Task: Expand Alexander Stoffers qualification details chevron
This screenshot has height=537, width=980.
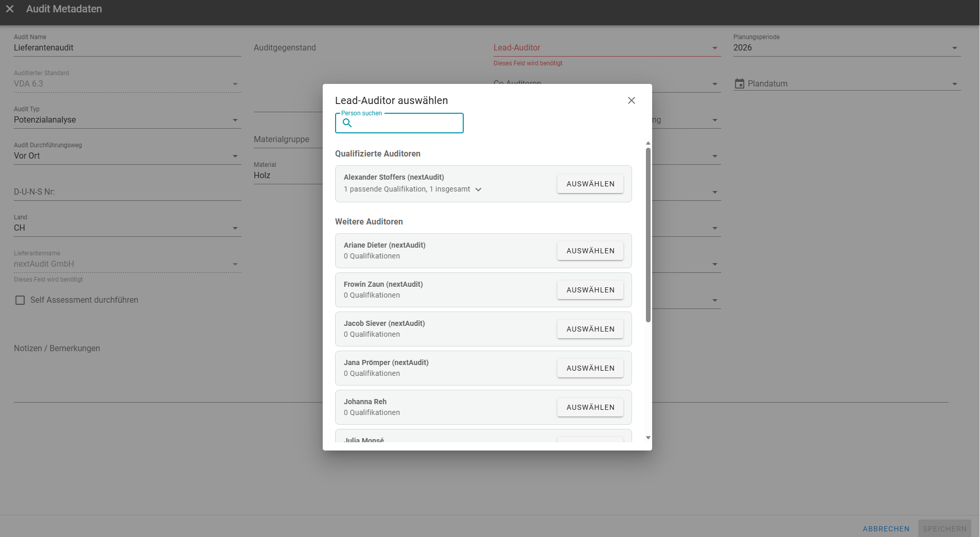Action: [x=478, y=189]
